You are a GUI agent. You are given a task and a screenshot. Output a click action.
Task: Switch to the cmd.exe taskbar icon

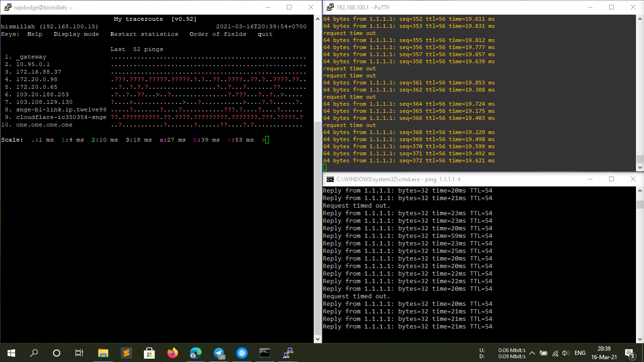point(265,353)
